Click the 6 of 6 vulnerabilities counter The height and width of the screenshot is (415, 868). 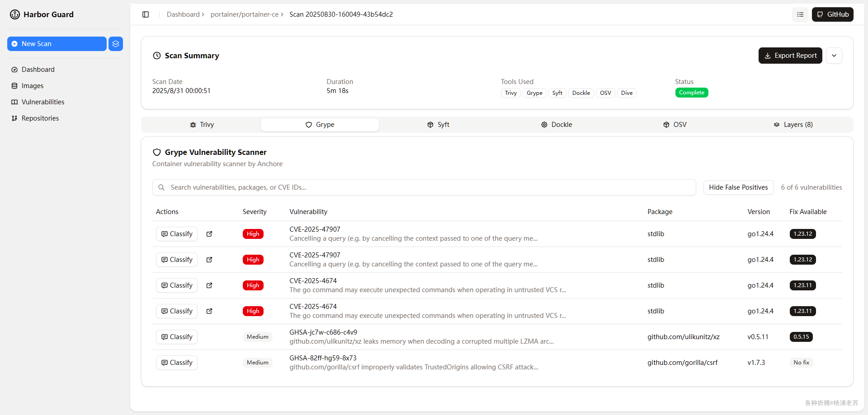click(811, 187)
